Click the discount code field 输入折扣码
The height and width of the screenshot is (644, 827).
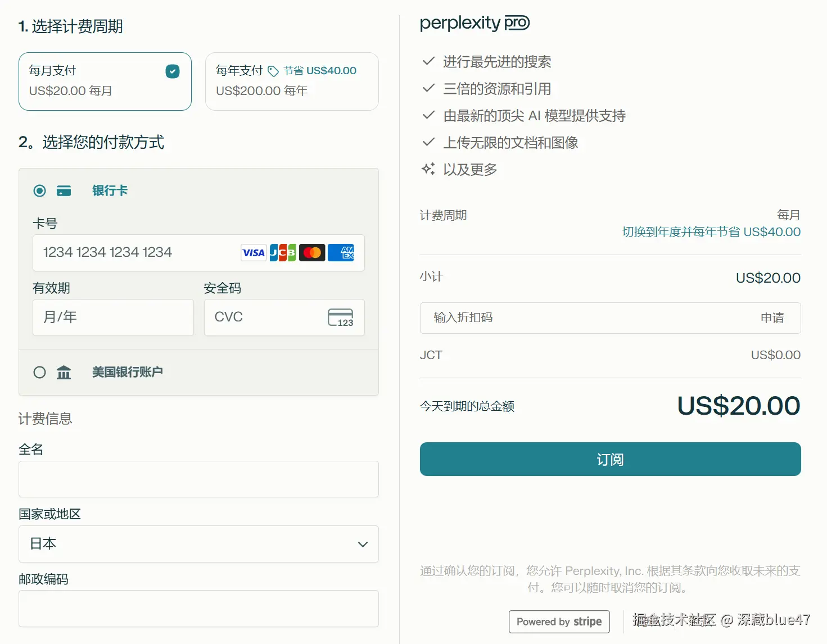[611, 318]
